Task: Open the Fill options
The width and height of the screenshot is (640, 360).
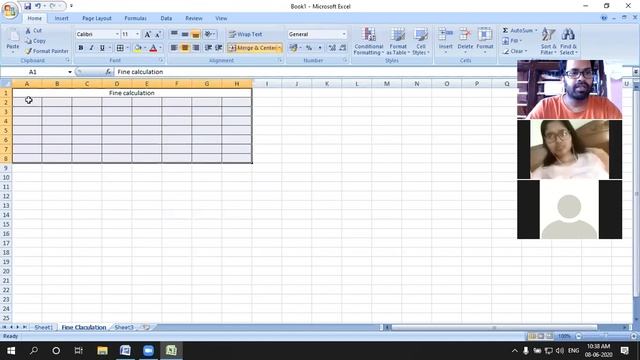Action: (512, 41)
